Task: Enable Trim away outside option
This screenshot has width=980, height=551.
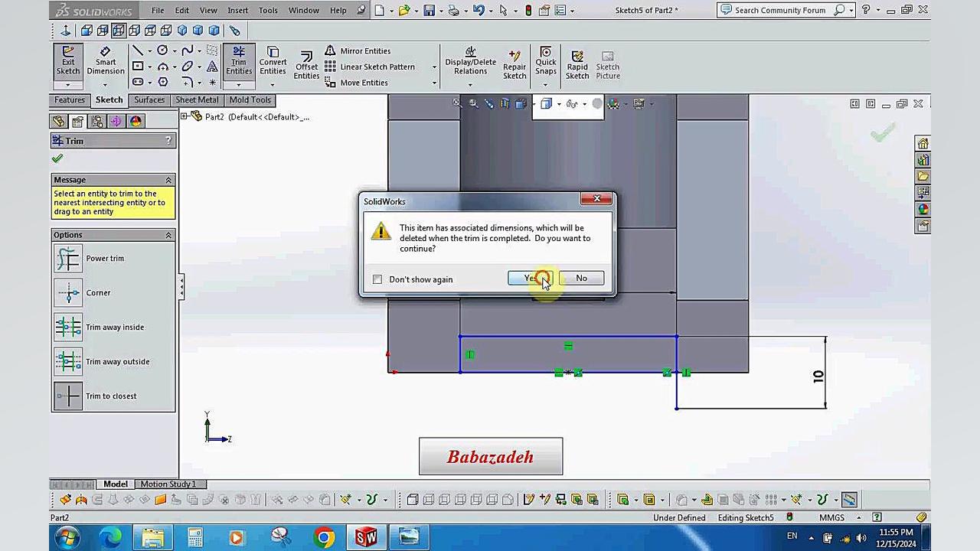Action: click(68, 362)
